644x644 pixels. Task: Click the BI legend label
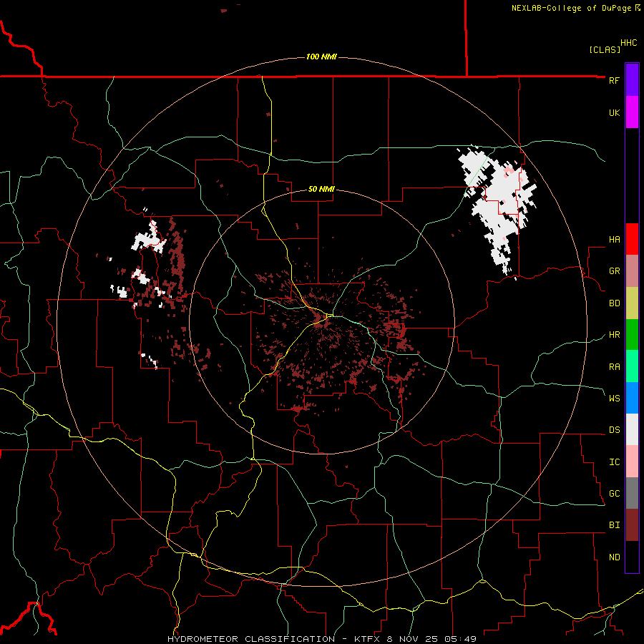(x=614, y=525)
